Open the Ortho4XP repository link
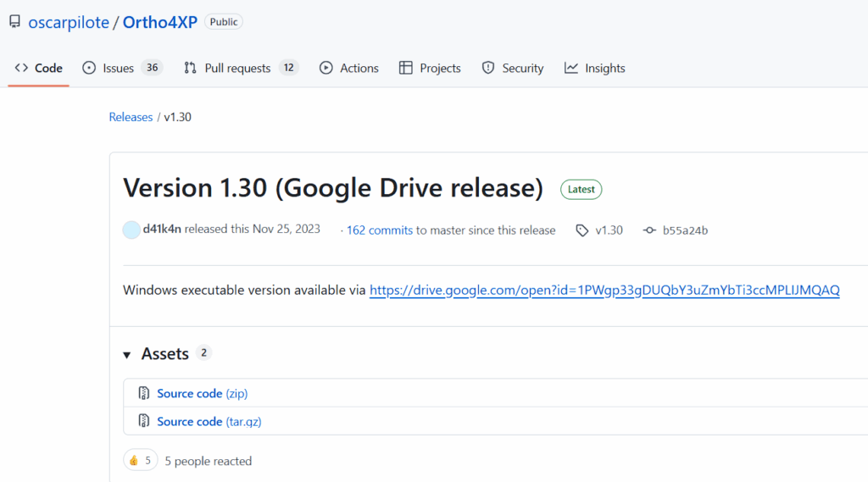Image resolution: width=868 pixels, height=482 pixels. click(x=160, y=22)
